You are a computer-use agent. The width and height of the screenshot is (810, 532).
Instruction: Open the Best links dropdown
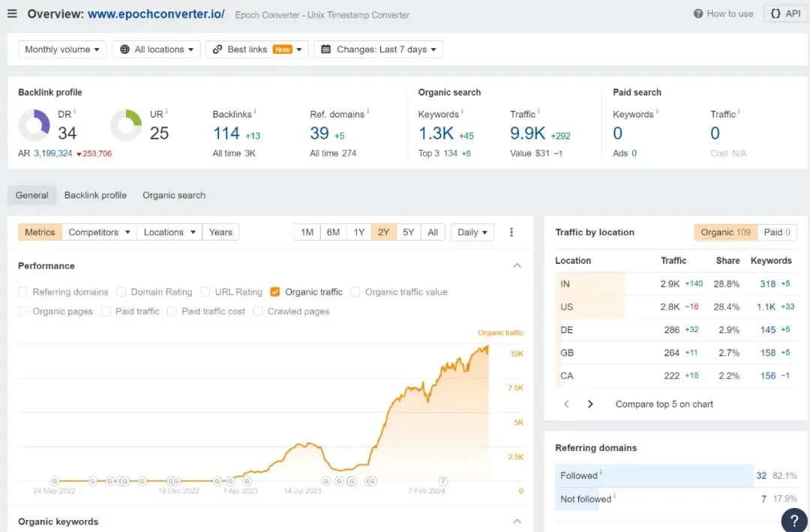257,49
